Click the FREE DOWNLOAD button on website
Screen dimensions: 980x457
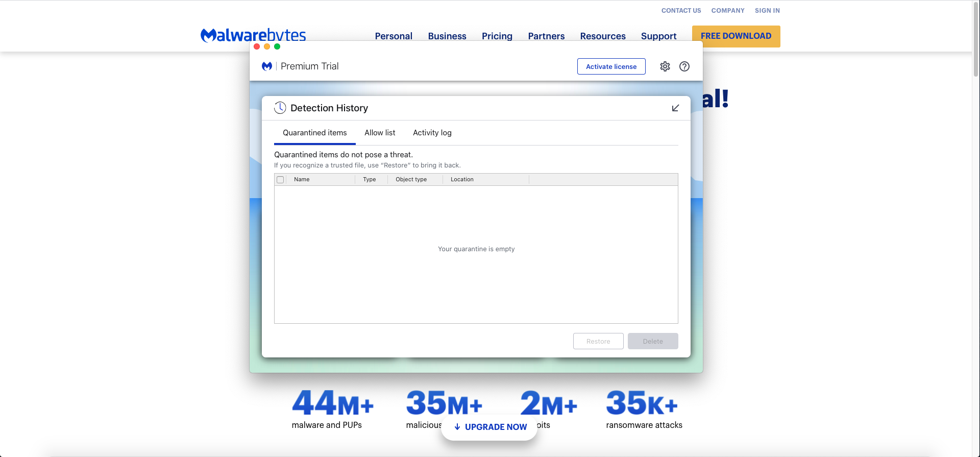pos(736,36)
